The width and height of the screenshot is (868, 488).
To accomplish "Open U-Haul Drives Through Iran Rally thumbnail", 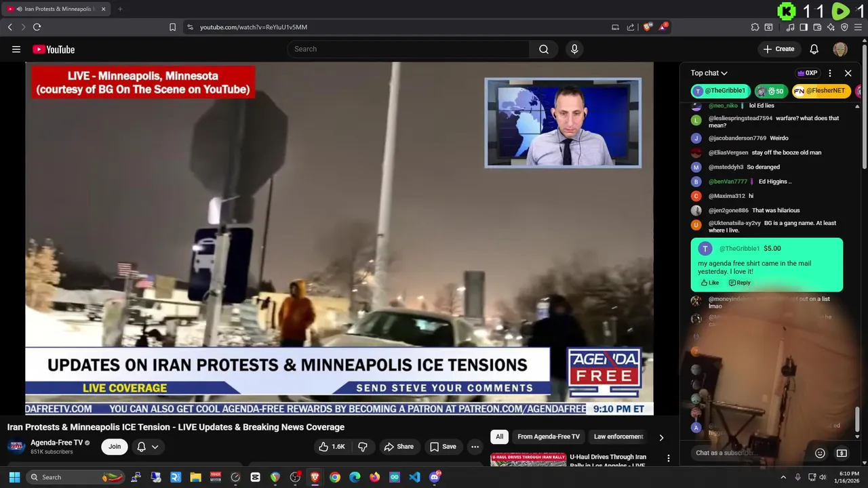I will (x=528, y=461).
